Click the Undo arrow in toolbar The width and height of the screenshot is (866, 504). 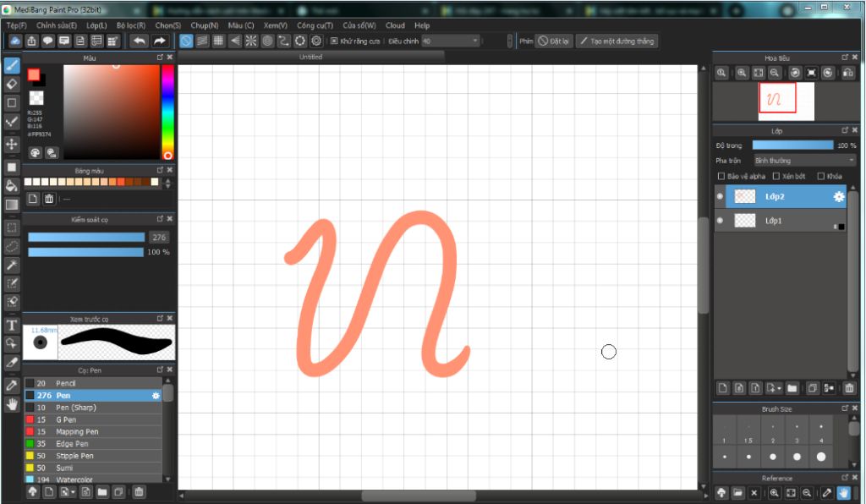click(x=140, y=41)
